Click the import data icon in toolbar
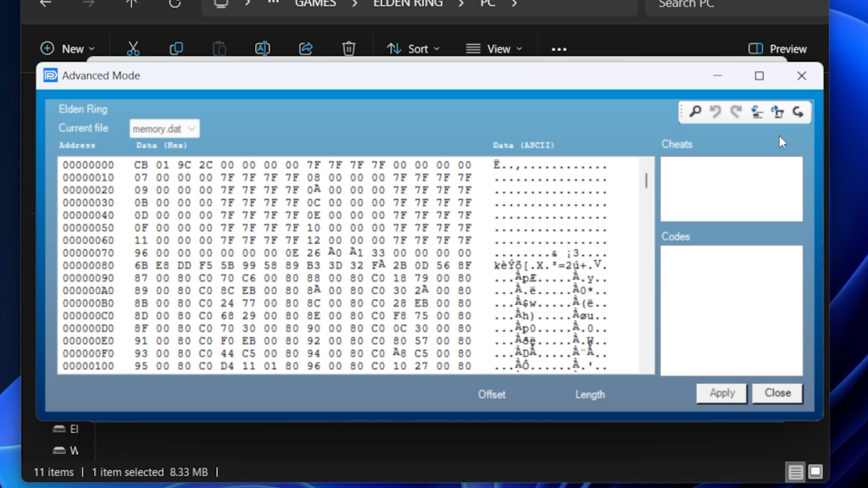The height and width of the screenshot is (488, 868). 757,112
